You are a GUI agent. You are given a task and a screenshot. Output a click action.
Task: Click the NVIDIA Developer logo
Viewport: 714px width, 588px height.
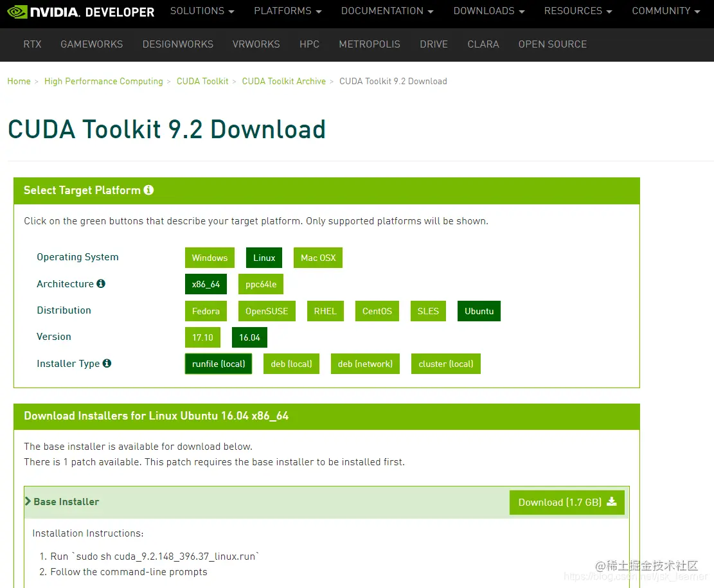coord(81,12)
